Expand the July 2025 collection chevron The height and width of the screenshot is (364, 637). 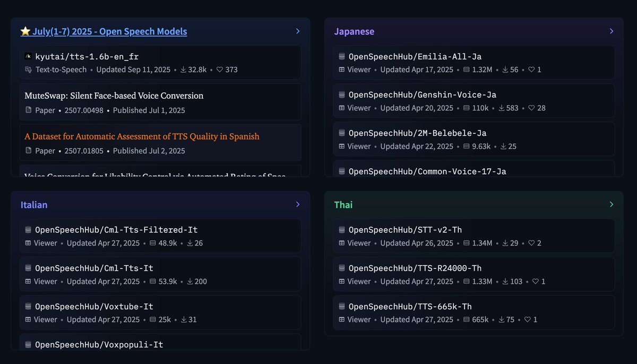pyautogui.click(x=298, y=31)
